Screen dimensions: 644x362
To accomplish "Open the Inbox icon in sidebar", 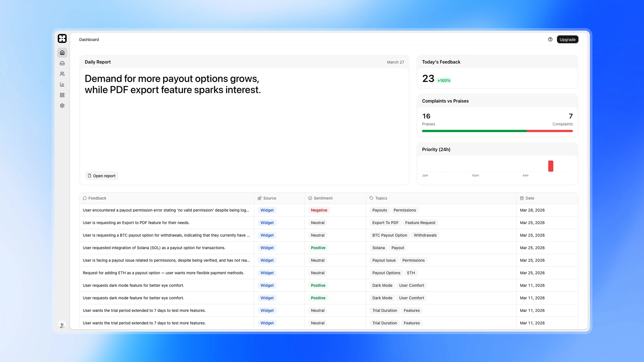I will click(x=62, y=63).
